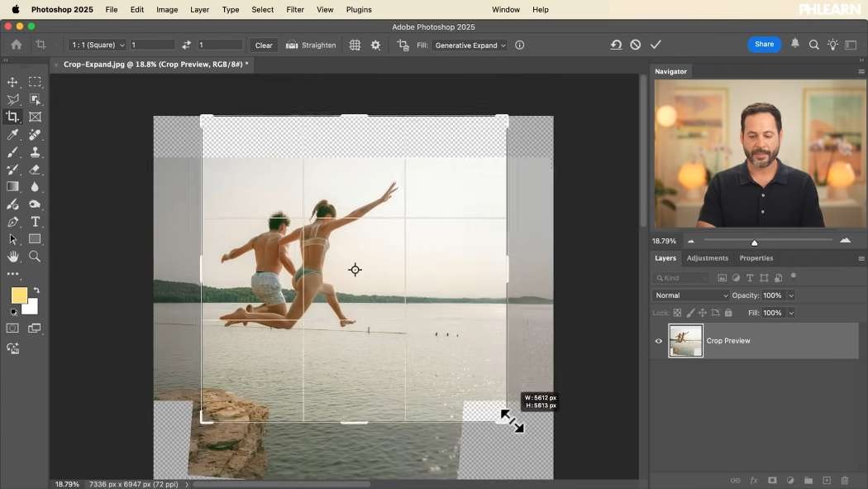
Task: Open the crop overlay grid options
Action: 355,46
